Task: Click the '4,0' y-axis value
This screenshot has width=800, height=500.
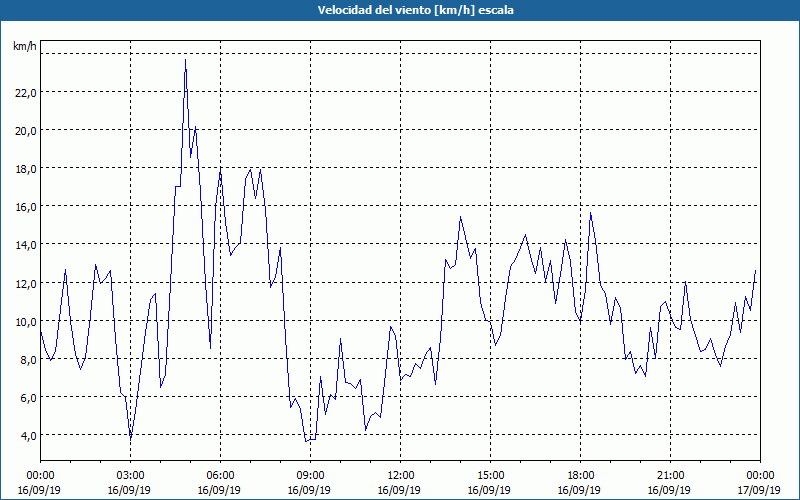Action: coord(29,436)
